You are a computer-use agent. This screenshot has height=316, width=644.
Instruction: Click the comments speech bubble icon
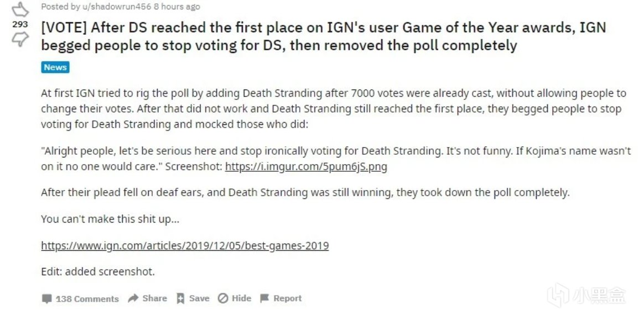coord(47,299)
